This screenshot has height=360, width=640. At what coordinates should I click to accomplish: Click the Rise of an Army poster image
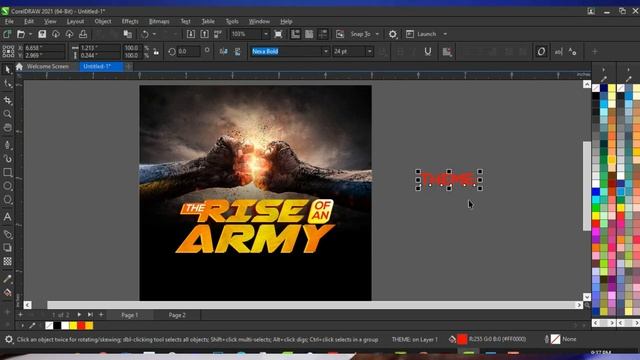[256, 193]
